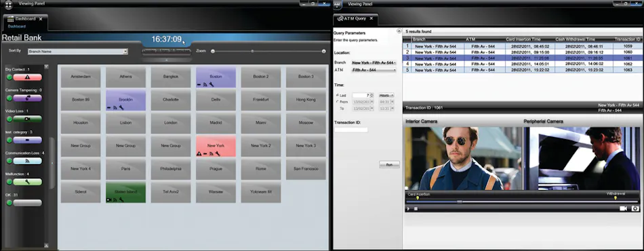Open the Hours unit dropdown
Screen dimensions: 644x251
[x=386, y=95]
